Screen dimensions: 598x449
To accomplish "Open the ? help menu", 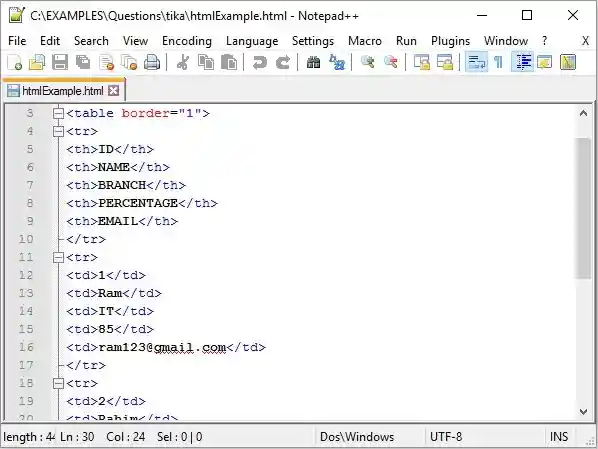I will pos(544,41).
